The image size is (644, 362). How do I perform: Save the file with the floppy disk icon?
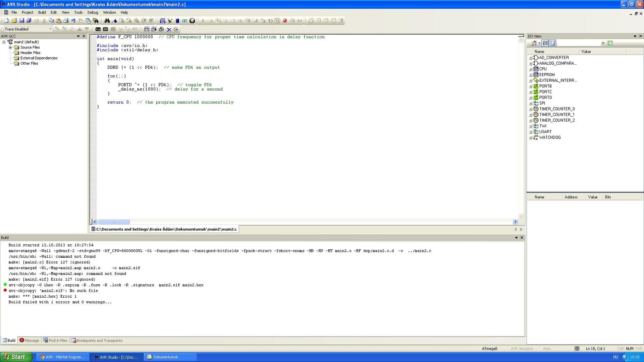22,21
